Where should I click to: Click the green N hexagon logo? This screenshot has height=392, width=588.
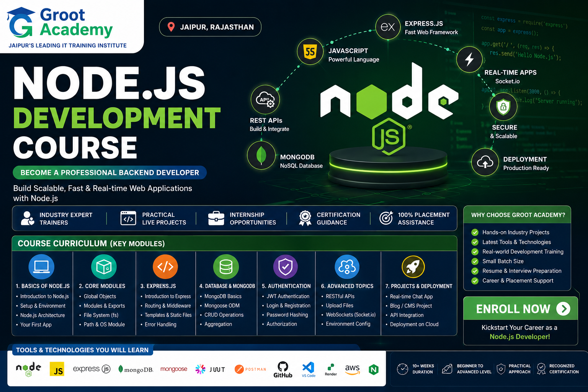point(374,369)
